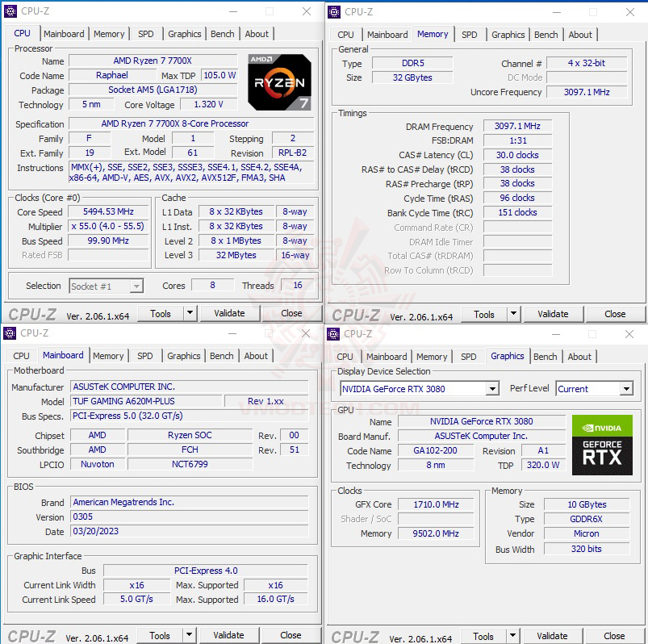This screenshot has width=648, height=644.
Task: Open the Bench tab in Memory window
Action: (546, 34)
